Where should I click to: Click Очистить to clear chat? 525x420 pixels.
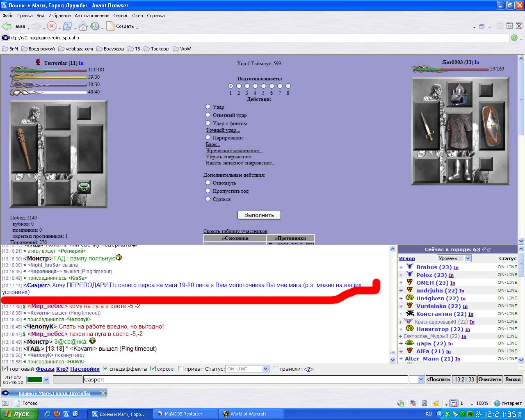click(490, 379)
